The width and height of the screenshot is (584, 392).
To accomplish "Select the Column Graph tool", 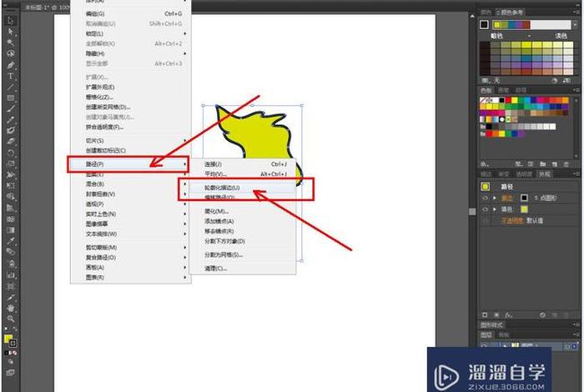I will click(x=10, y=275).
